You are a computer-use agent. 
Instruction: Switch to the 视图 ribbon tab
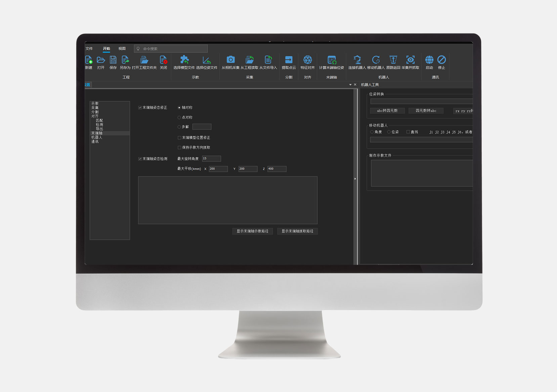(122, 49)
